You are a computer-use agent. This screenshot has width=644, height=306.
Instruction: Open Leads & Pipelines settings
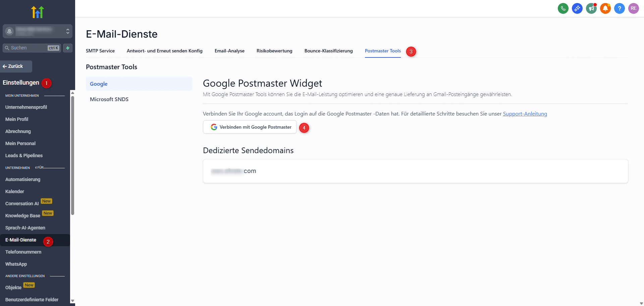click(x=24, y=156)
